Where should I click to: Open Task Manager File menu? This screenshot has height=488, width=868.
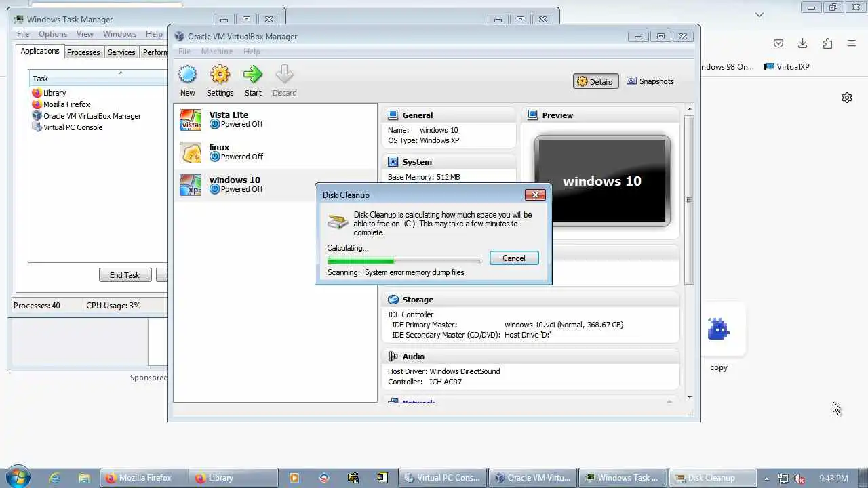pyautogui.click(x=23, y=34)
